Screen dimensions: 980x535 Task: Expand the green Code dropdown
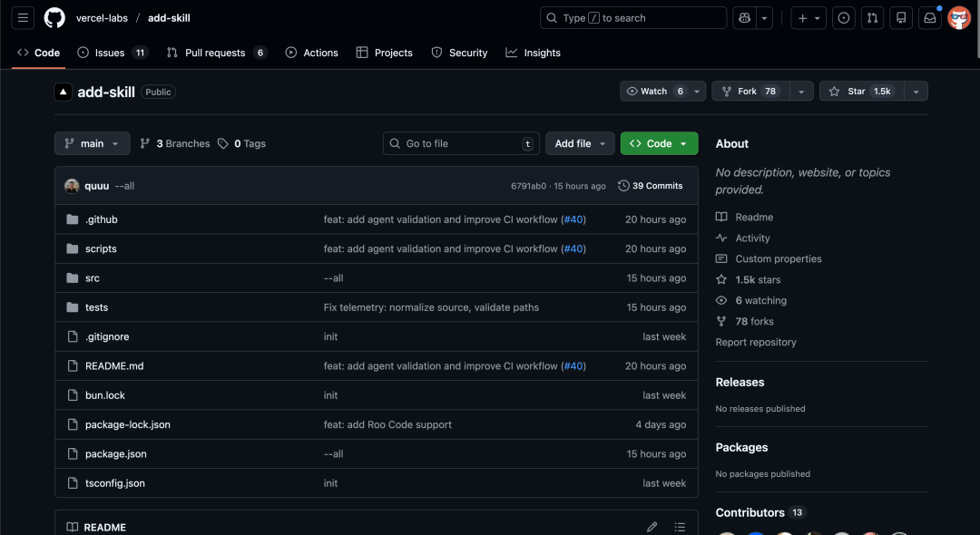coord(659,143)
